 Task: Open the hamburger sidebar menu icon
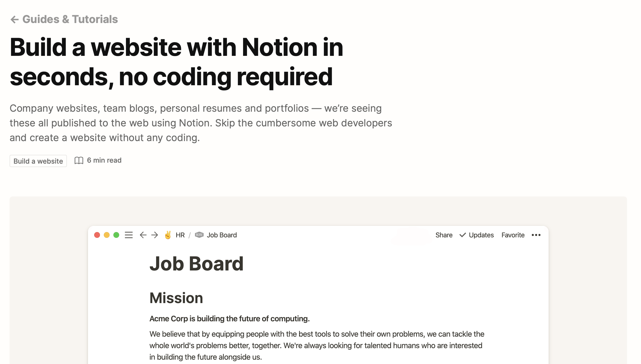[x=129, y=235]
